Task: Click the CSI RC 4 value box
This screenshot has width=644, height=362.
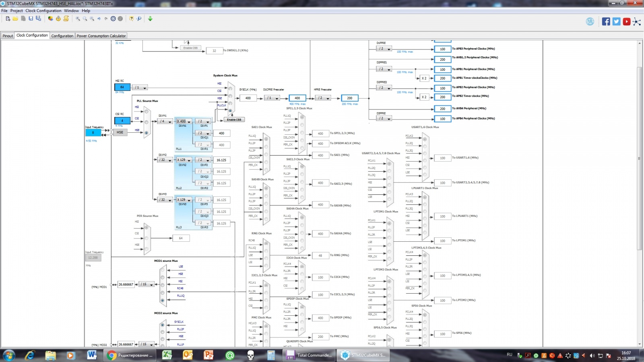Action: click(x=122, y=121)
